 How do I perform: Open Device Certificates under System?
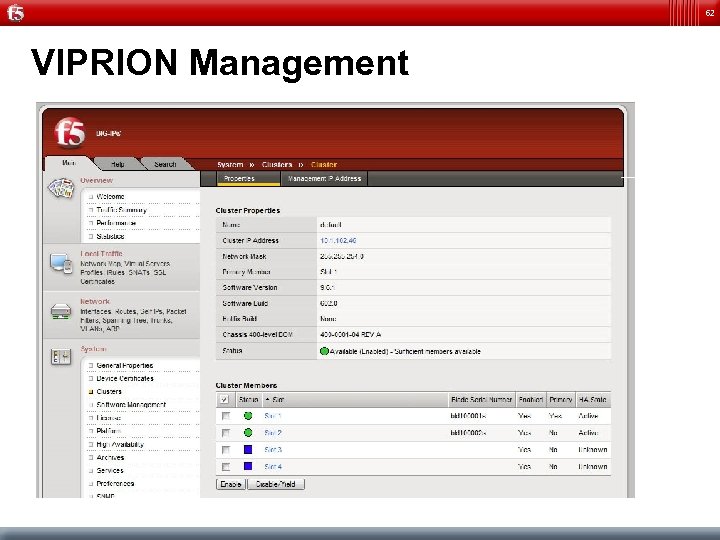(x=125, y=379)
